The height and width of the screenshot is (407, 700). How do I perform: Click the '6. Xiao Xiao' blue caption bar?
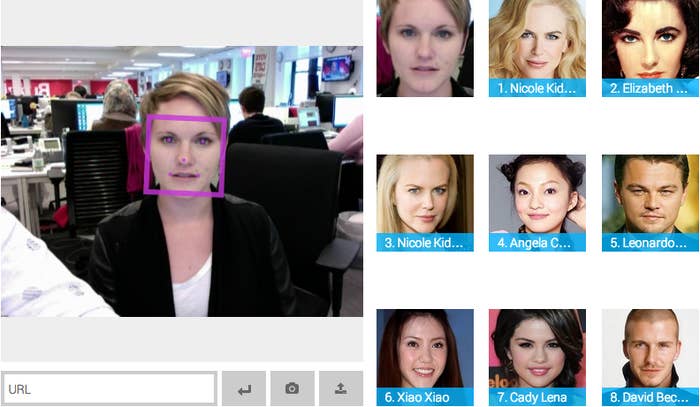425,397
